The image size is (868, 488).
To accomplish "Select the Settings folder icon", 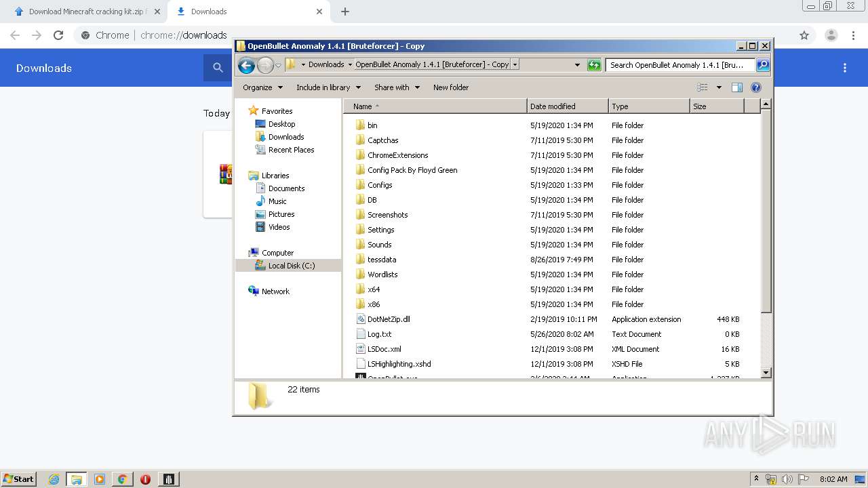I will 361,230.
